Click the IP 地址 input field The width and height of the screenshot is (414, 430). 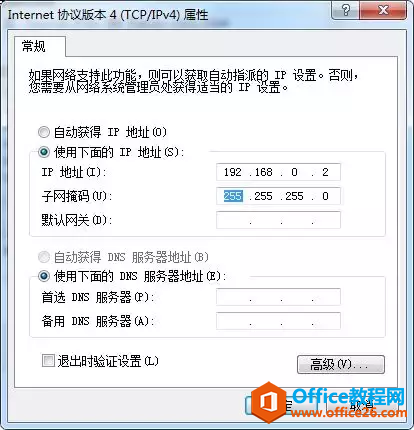tap(278, 172)
